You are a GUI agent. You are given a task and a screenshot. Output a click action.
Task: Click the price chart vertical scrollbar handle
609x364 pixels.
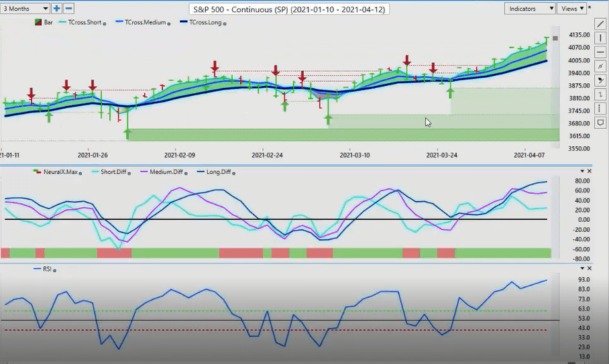pyautogui.click(x=555, y=38)
